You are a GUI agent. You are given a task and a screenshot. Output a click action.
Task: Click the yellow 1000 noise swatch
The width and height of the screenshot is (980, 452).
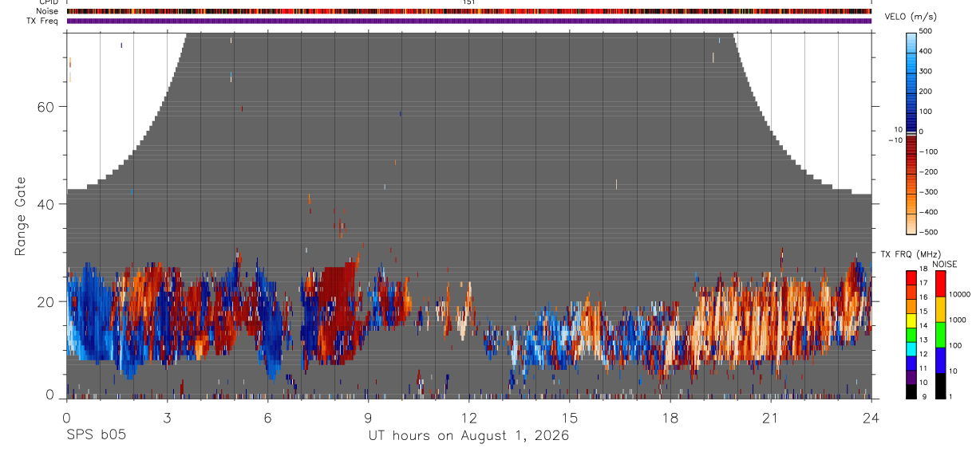[940, 309]
